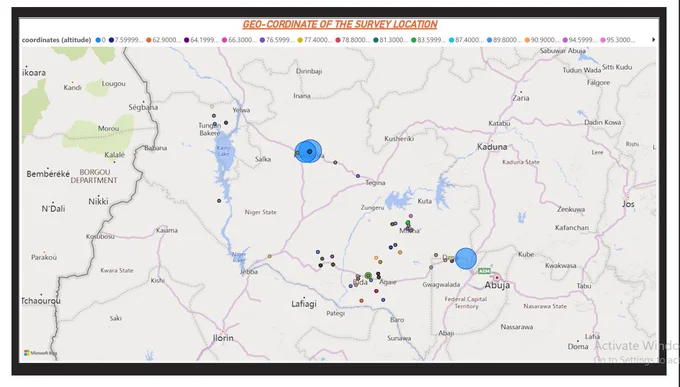Viewport: 680px width, 387px height.
Task: Highlight the 83.5999 legend item
Action: coord(428,40)
